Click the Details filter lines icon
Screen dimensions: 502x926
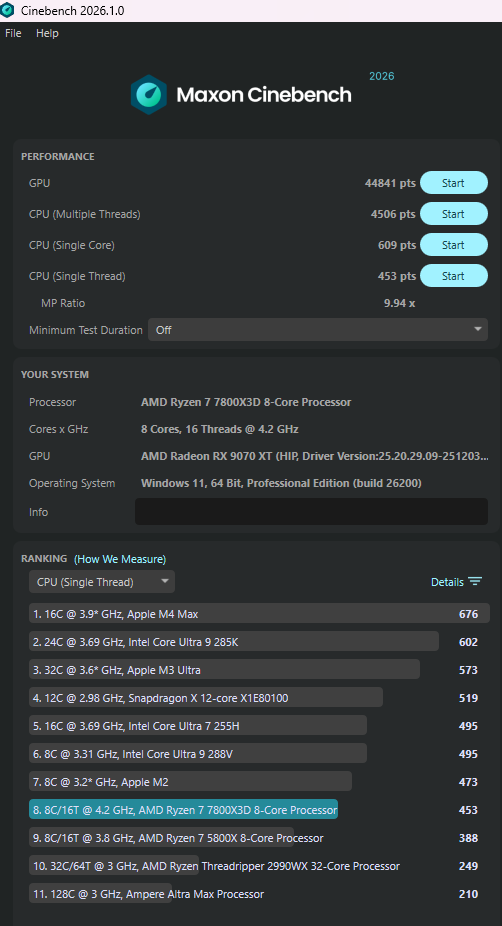click(x=475, y=582)
